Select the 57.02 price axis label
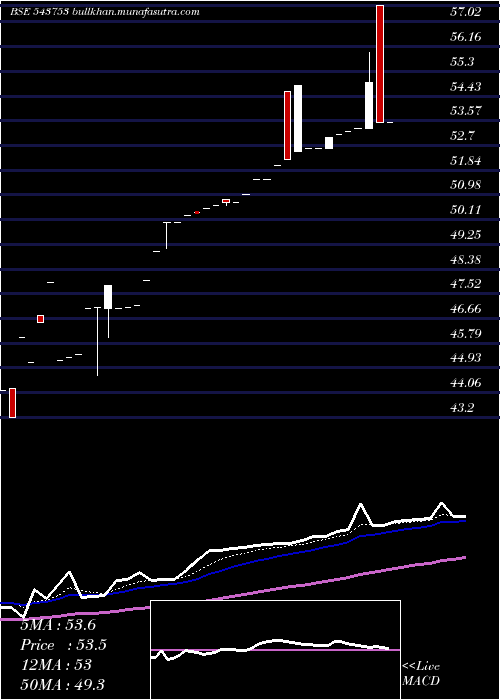This screenshot has width=500, height=700. [x=466, y=12]
